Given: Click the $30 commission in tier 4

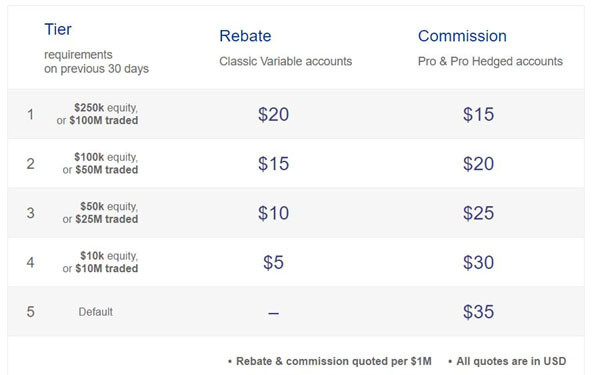Looking at the screenshot, I should pyautogui.click(x=478, y=262).
